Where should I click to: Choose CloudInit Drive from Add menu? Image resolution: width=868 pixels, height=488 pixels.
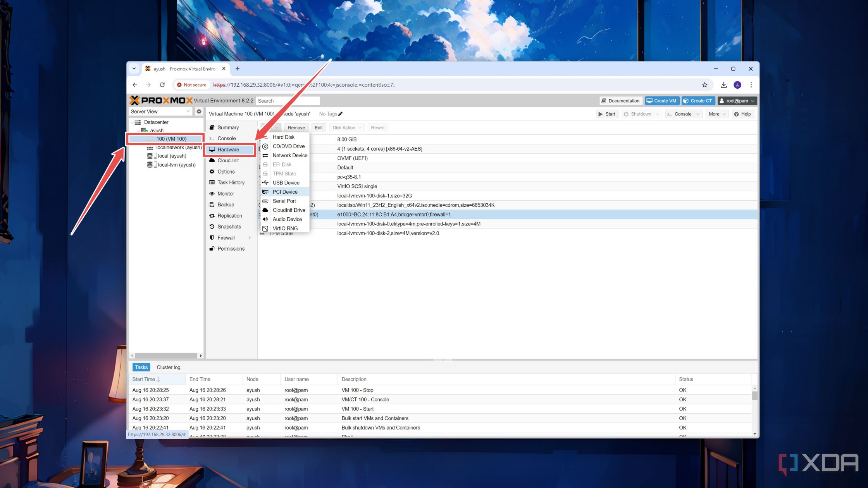(x=284, y=210)
